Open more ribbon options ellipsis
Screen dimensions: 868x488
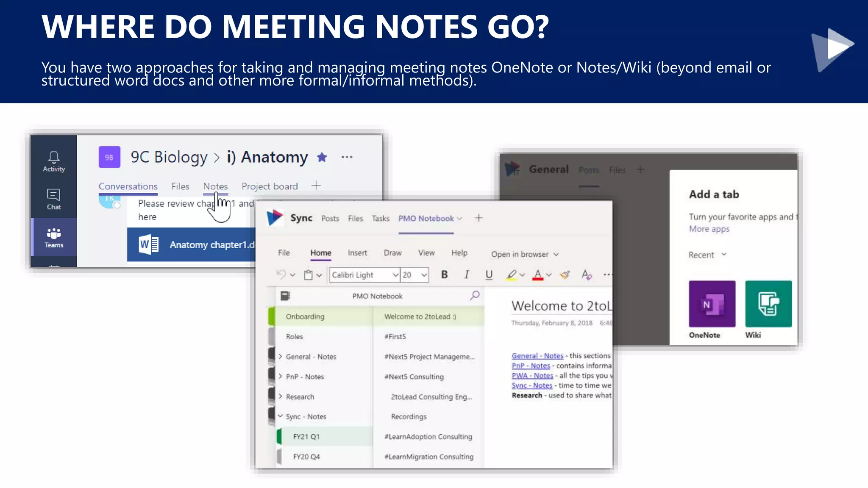607,275
